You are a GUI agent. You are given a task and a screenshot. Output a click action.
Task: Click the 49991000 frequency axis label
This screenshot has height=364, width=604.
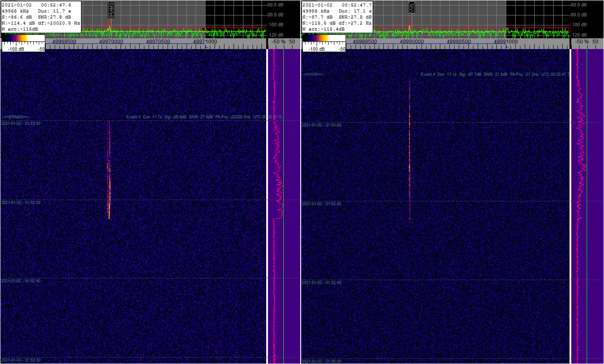505,42
